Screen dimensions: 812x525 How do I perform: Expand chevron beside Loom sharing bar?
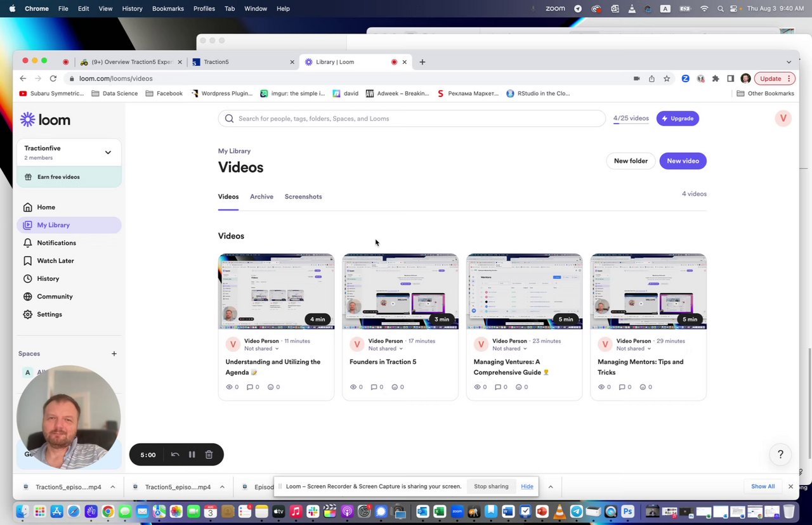click(551, 487)
